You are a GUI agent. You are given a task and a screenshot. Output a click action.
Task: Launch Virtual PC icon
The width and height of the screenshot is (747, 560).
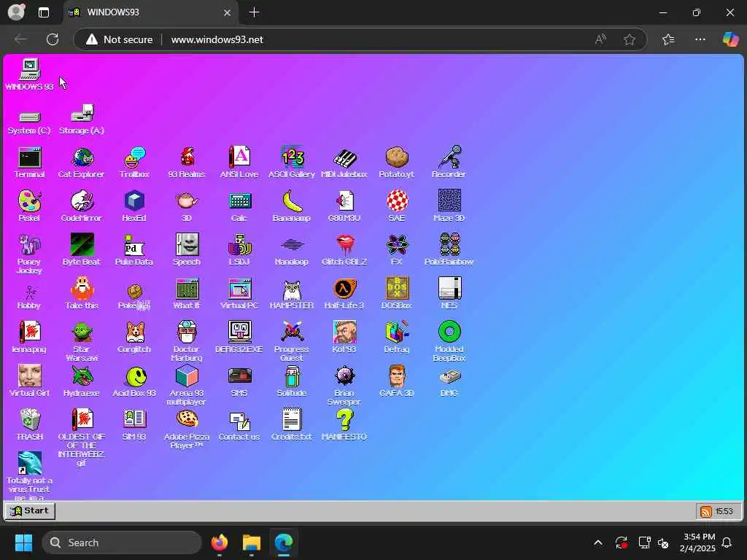click(x=239, y=294)
